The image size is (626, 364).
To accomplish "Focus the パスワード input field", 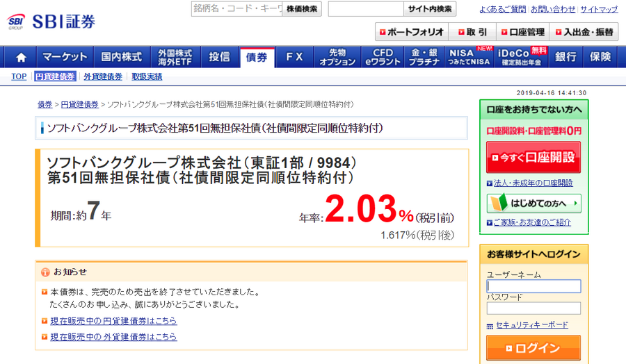I will click(x=533, y=308).
